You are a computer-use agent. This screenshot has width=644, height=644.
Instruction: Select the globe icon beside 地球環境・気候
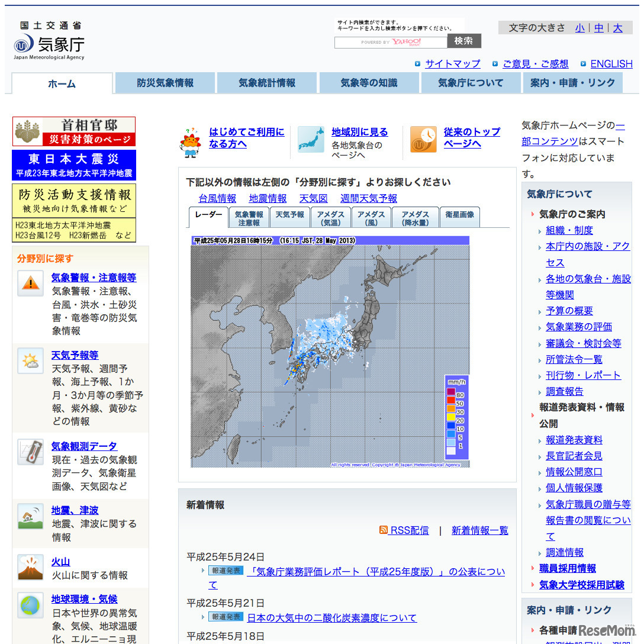30,604
